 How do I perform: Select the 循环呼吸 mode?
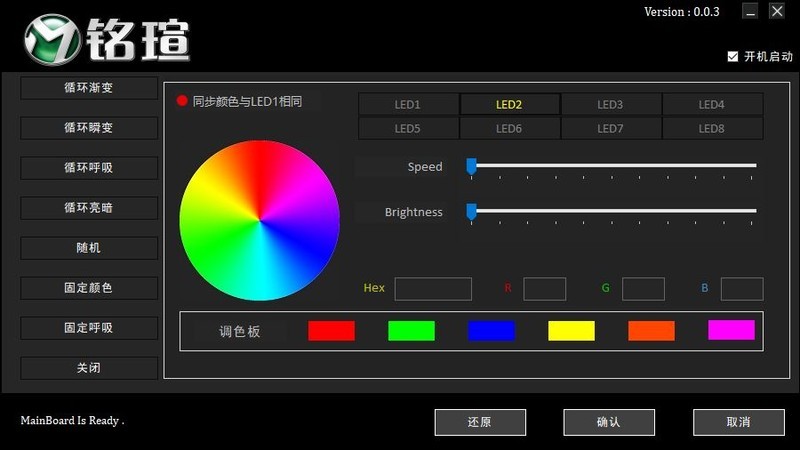tap(89, 168)
